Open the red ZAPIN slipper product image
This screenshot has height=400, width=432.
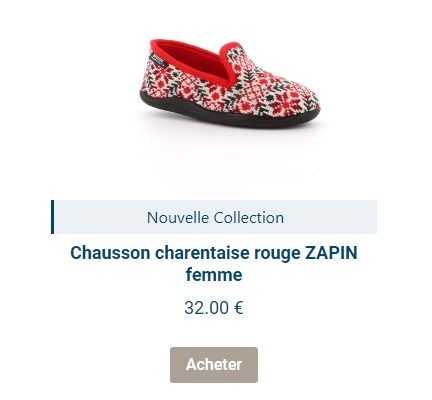pos(230,83)
